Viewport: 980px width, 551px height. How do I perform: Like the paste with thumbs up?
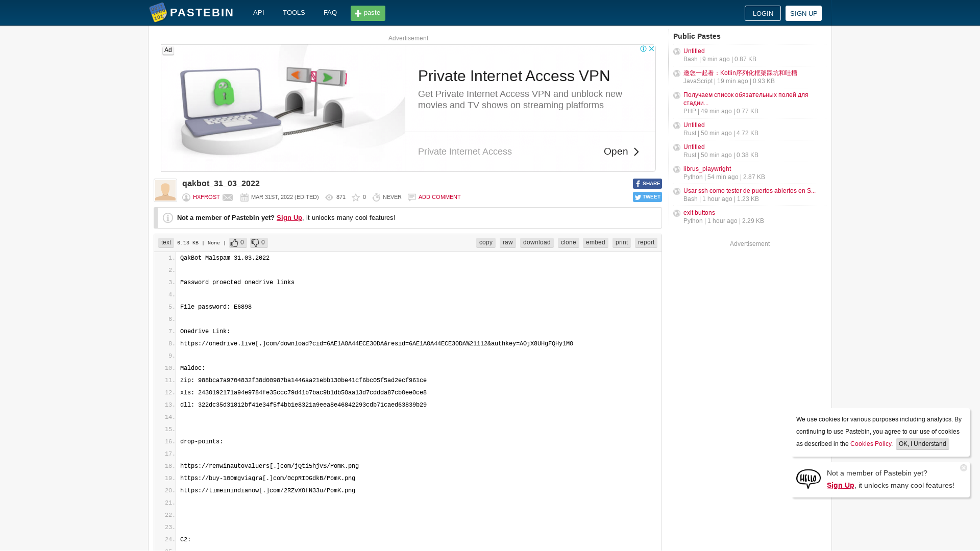tap(238, 243)
